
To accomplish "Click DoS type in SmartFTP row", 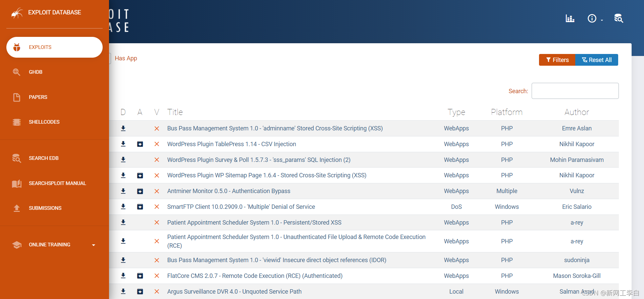I will pos(456,207).
